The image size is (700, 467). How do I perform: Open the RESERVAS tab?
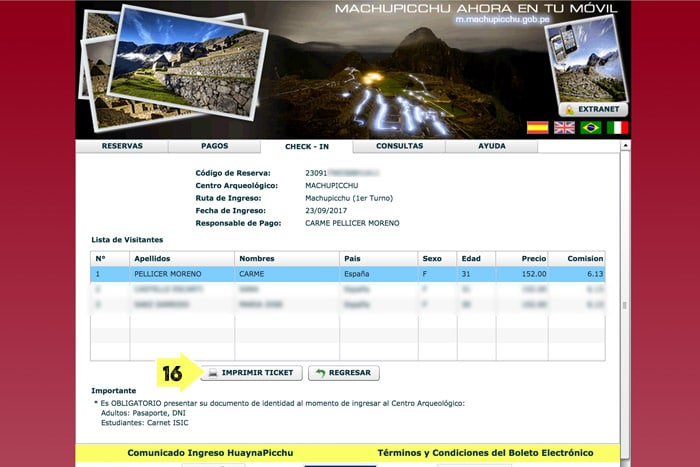pos(122,146)
